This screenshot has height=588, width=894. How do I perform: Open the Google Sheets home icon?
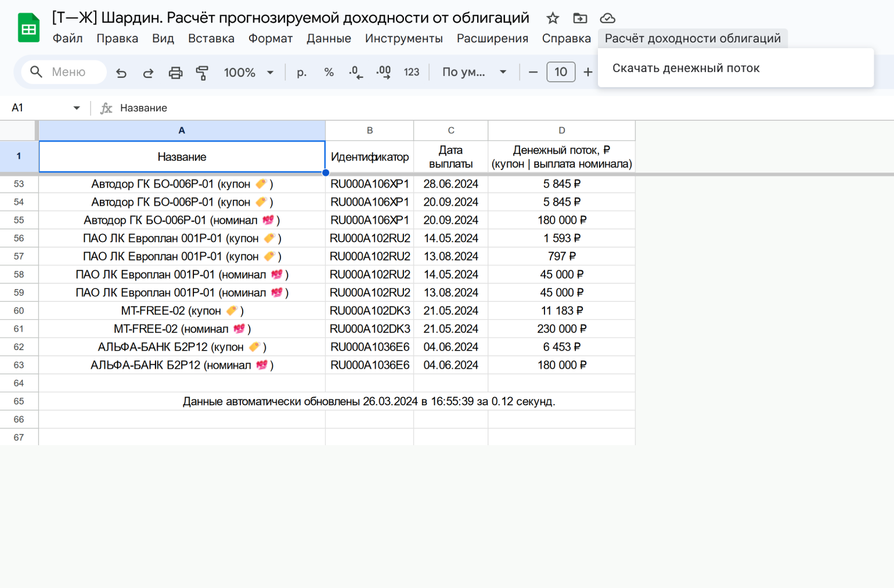pos(28,28)
